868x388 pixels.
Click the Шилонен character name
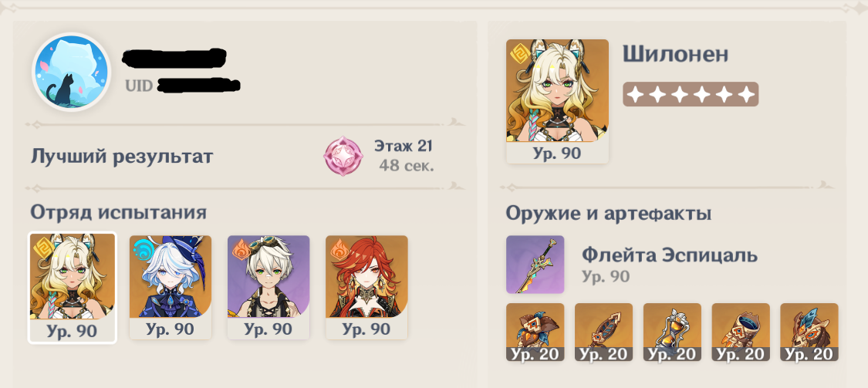click(675, 54)
